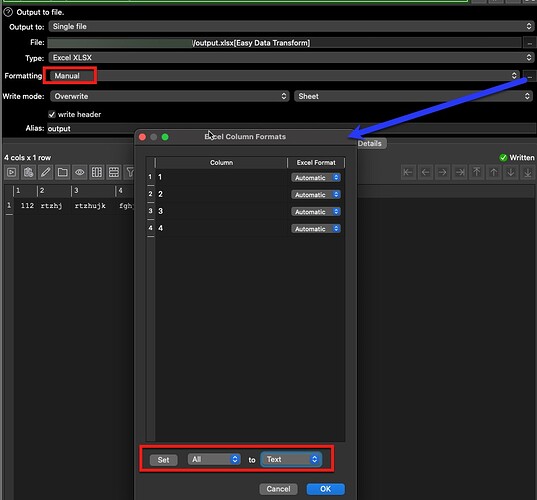Screen dimensions: 537x500
Task: Click the File path field
Action: coord(284,43)
